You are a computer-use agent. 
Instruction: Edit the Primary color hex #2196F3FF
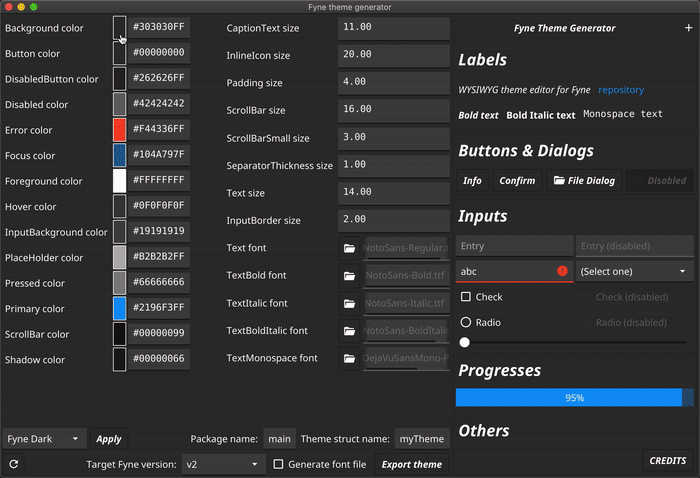(x=159, y=308)
